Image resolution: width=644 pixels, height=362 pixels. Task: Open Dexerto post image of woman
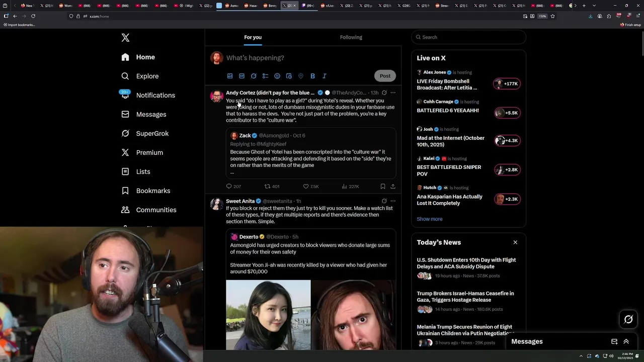pyautogui.click(x=268, y=315)
